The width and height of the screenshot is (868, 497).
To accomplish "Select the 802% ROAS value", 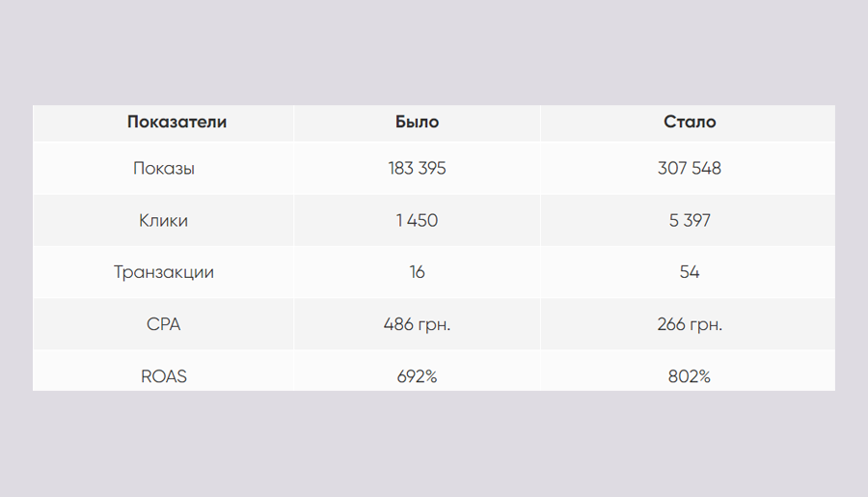I will [x=690, y=376].
